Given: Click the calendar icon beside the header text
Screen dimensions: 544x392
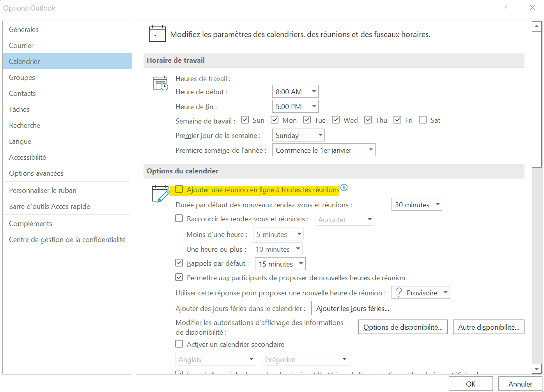Looking at the screenshot, I should (x=158, y=34).
